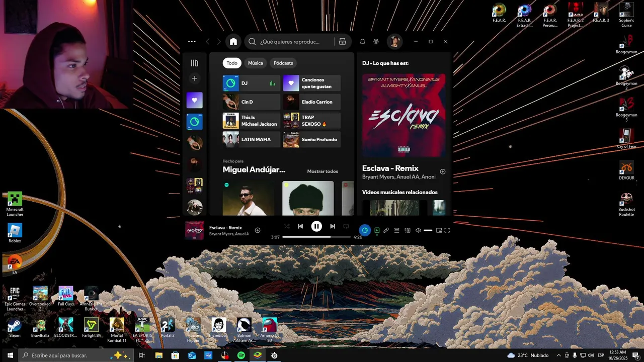Toggle Now Playing view
Screen dimensions: 644x362
(377, 230)
